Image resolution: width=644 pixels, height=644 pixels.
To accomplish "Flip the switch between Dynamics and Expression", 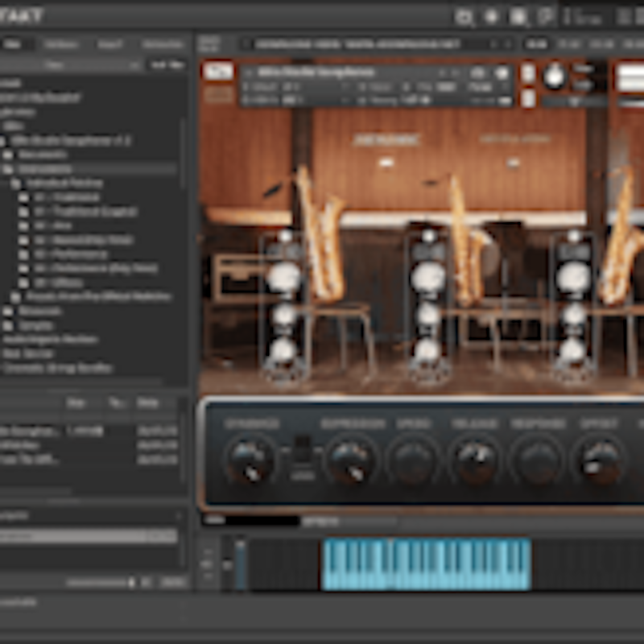I will pos(300,452).
